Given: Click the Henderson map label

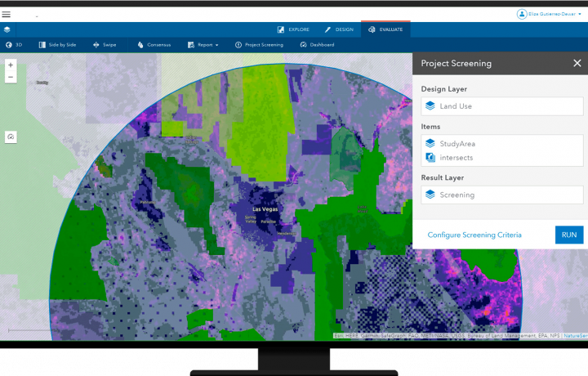Looking at the screenshot, I should 287,234.
